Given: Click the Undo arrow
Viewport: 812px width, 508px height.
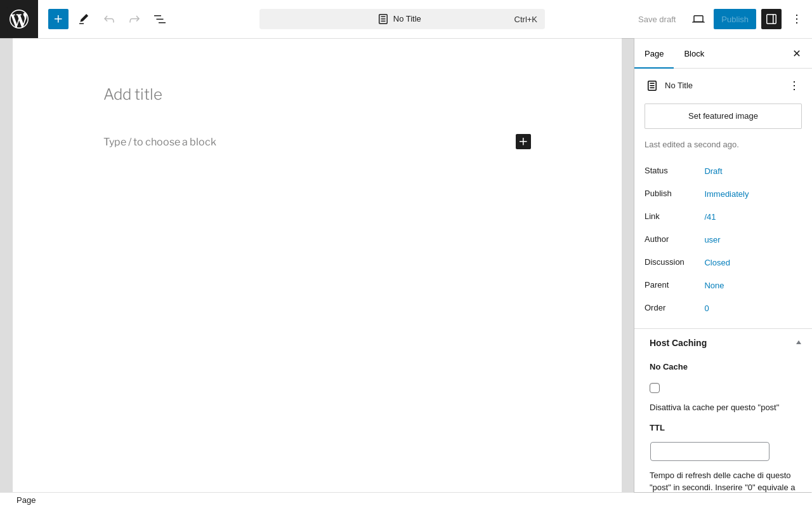Looking at the screenshot, I should tap(109, 19).
